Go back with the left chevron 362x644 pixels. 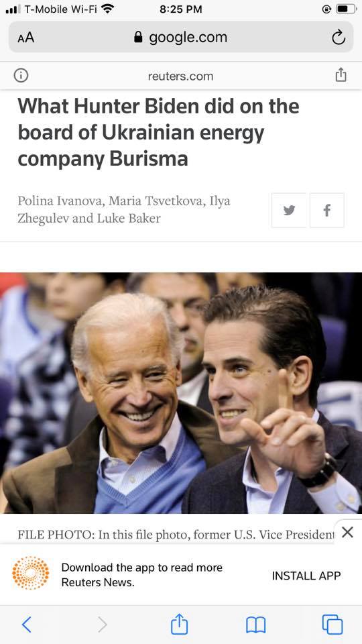26,625
